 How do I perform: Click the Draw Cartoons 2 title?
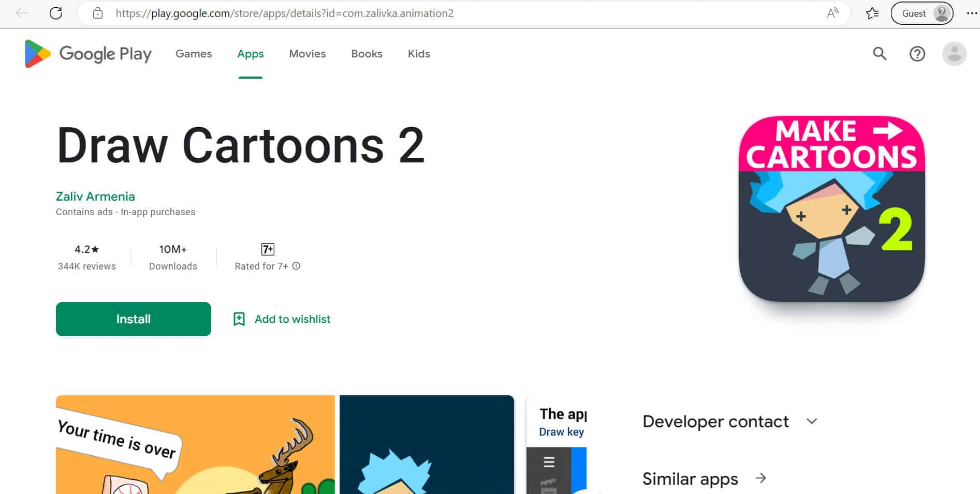click(x=241, y=145)
